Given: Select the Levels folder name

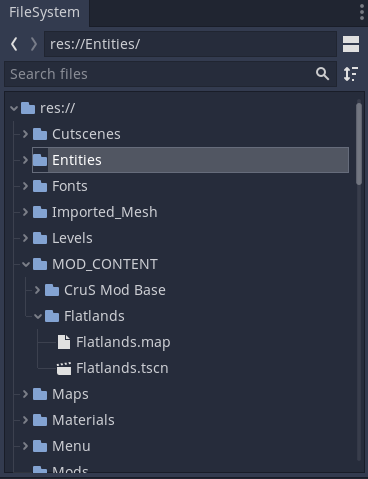Looking at the screenshot, I should click(x=72, y=238).
